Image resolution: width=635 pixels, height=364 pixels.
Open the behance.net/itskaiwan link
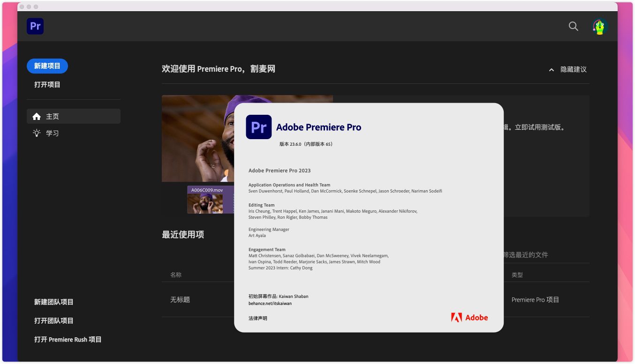[x=270, y=304]
